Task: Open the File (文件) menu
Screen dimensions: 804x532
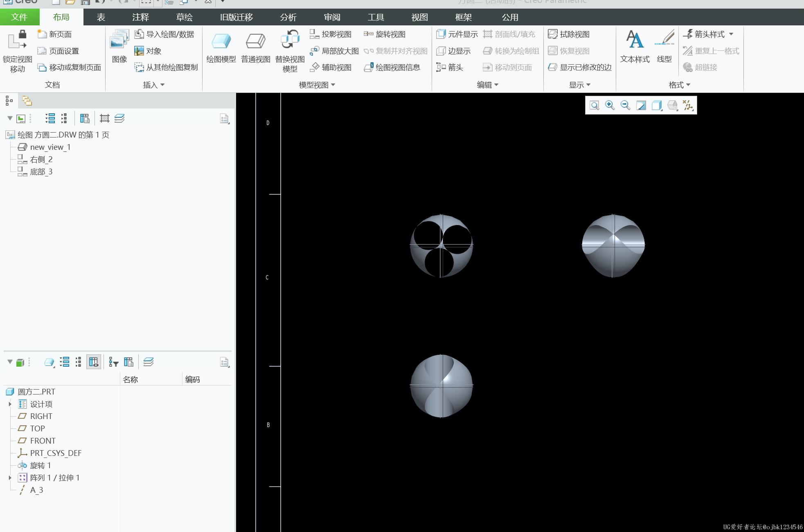Action: point(19,17)
